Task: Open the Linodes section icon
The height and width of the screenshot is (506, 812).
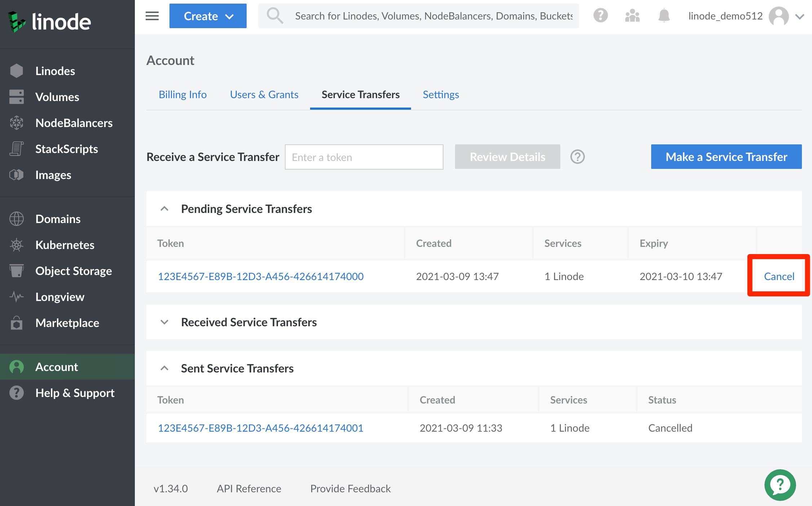Action: (17, 71)
